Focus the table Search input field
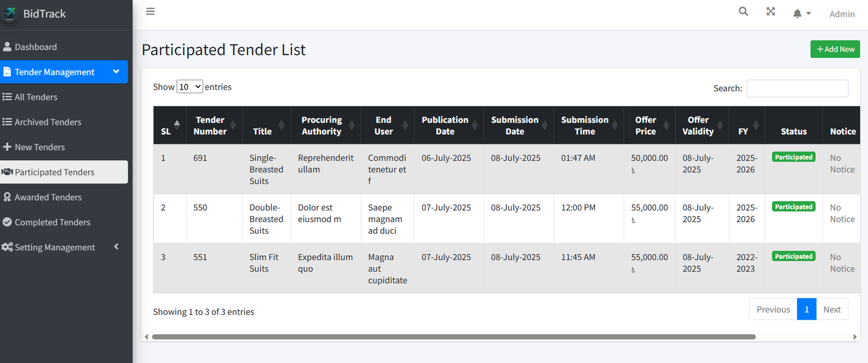This screenshot has height=363, width=868. tap(797, 88)
